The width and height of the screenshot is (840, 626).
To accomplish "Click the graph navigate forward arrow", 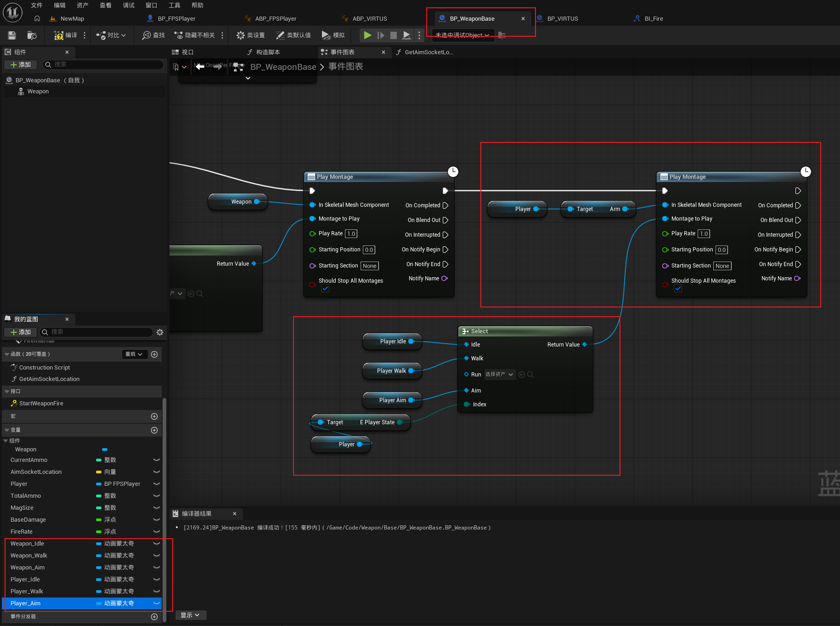I will click(218, 67).
